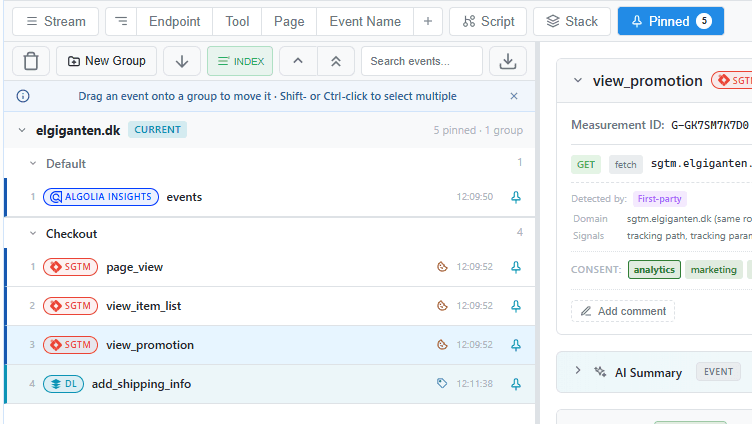The image size is (752, 424).
Task: Collapse the view_promotion details panel
Action: [578, 81]
